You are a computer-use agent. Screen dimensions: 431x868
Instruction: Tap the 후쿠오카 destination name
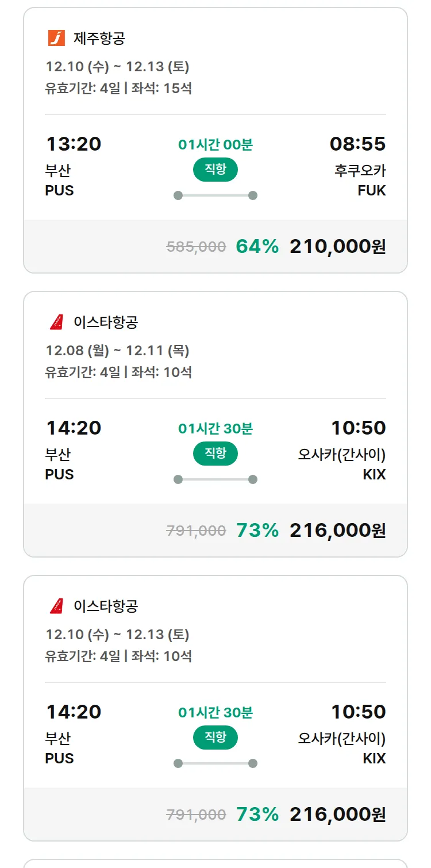360,171
